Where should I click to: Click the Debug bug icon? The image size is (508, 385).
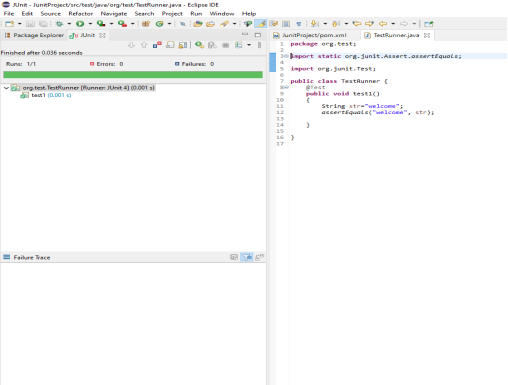pos(59,24)
